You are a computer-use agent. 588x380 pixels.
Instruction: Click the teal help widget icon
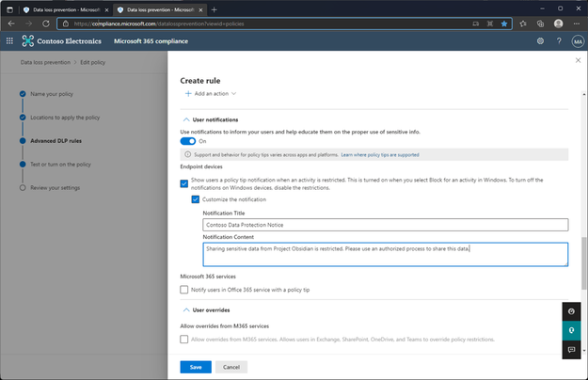tap(571, 330)
